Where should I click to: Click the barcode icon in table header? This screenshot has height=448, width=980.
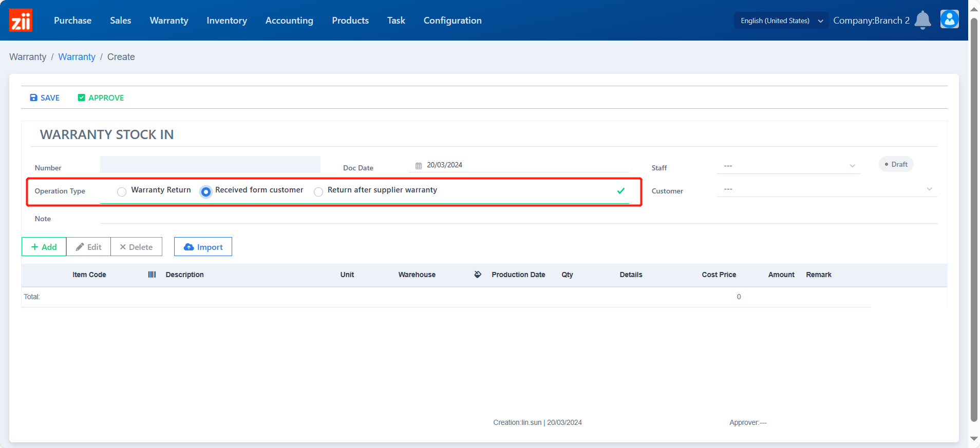152,275
